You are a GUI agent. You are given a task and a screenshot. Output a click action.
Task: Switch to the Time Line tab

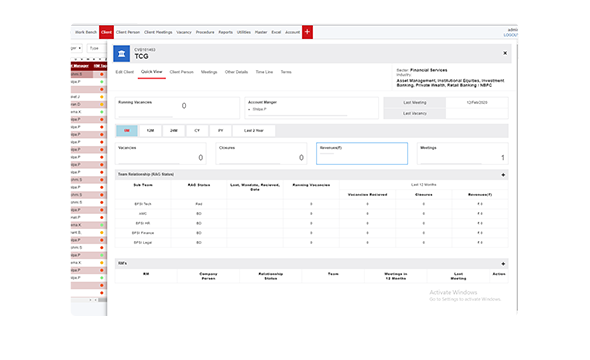pos(264,72)
